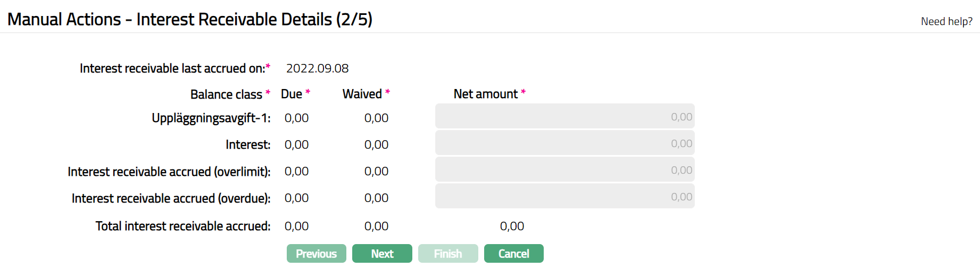980x275 pixels.
Task: Select the Interest row net amount field
Action: click(564, 143)
